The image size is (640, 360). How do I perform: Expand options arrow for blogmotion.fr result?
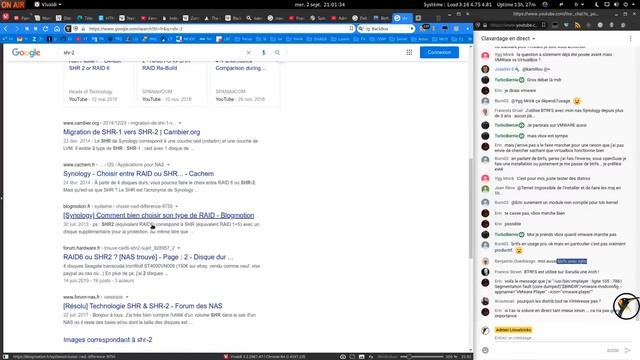[176, 206]
